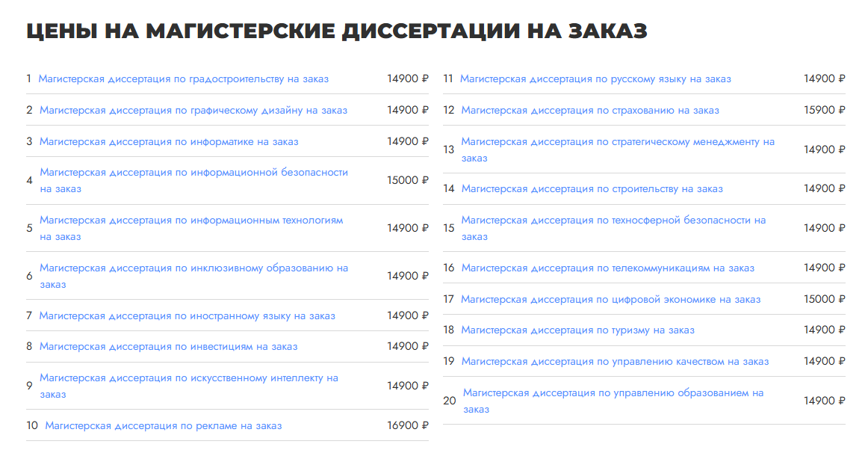
Task: Open the градостроительству dissertation link
Action: pyautogui.click(x=183, y=79)
